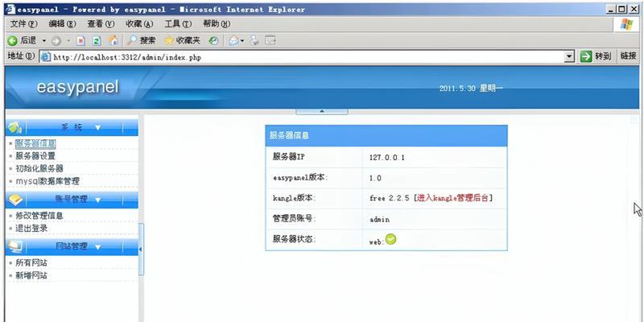Collapse the 账号管理 menu section

[x=97, y=200]
